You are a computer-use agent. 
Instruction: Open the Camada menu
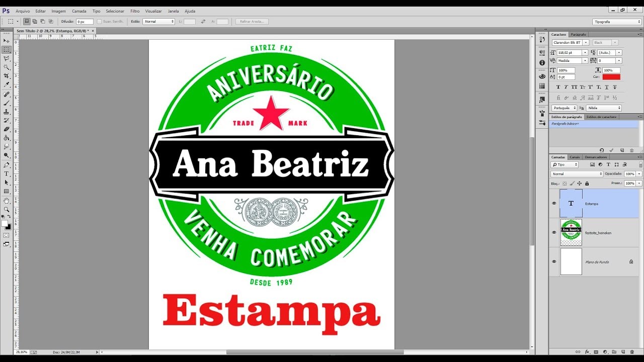point(79,11)
